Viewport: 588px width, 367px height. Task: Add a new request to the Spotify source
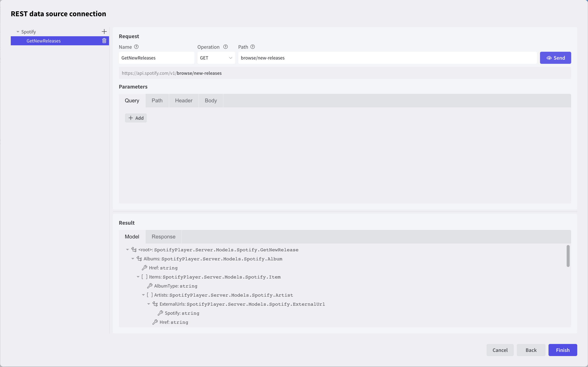click(104, 32)
